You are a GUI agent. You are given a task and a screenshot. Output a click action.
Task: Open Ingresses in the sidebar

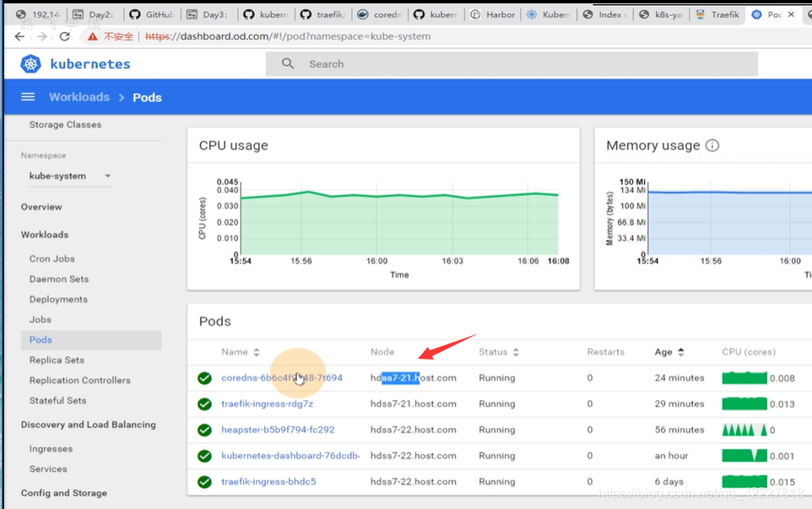[x=51, y=448]
